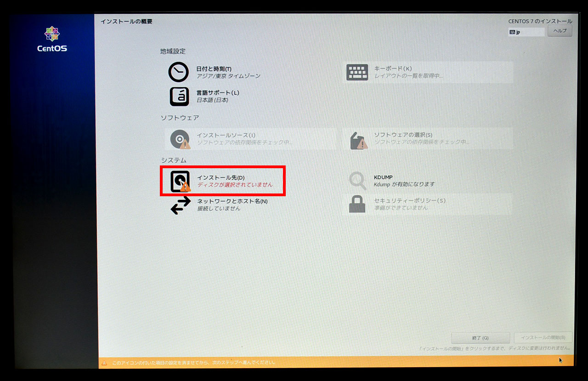Select the security policy padlock icon
Screen dimensions: 588x381
pyautogui.click(x=357, y=204)
